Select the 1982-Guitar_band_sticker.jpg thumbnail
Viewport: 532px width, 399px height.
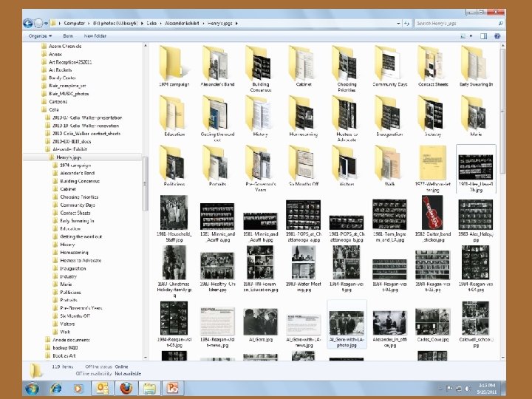tap(432, 214)
